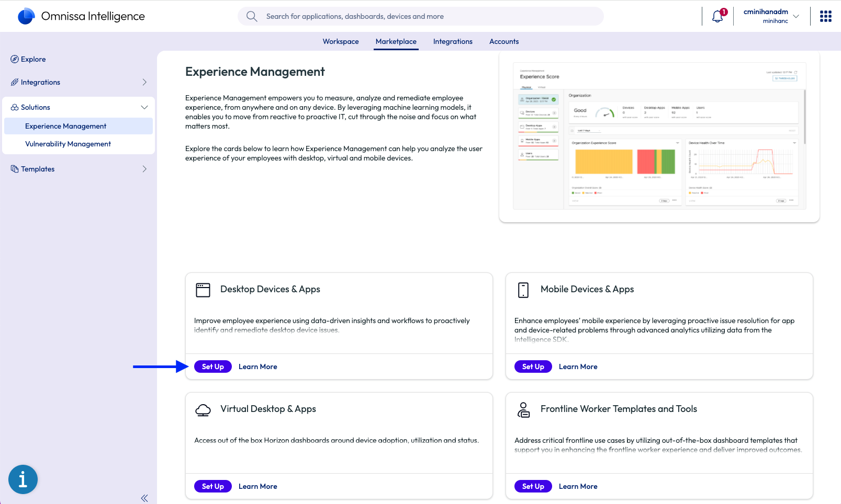Viewport: 841px width, 504px height.
Task: Switch to the Accounts tab
Action: pyautogui.click(x=504, y=41)
